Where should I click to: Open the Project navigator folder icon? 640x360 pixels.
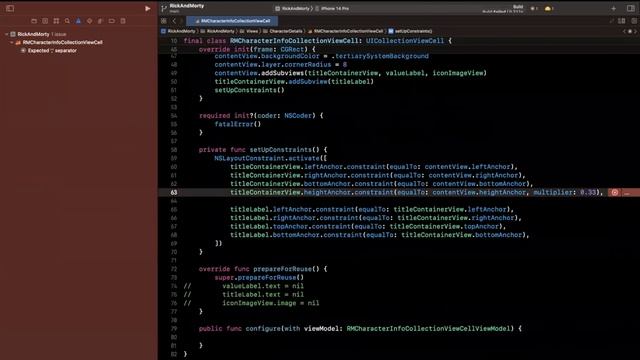(34, 21)
